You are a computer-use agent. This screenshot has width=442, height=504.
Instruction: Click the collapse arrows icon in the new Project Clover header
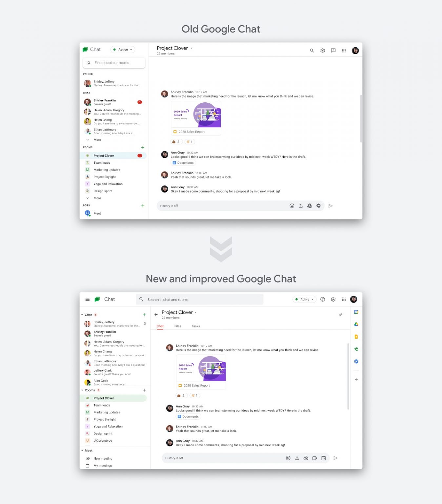341,314
